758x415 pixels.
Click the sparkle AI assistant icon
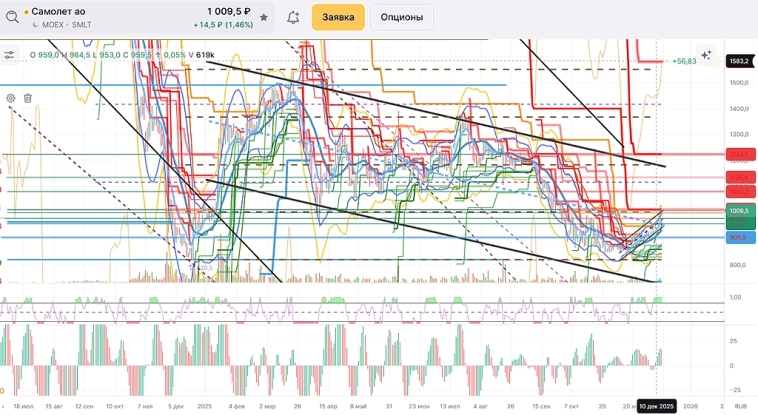pos(707,55)
